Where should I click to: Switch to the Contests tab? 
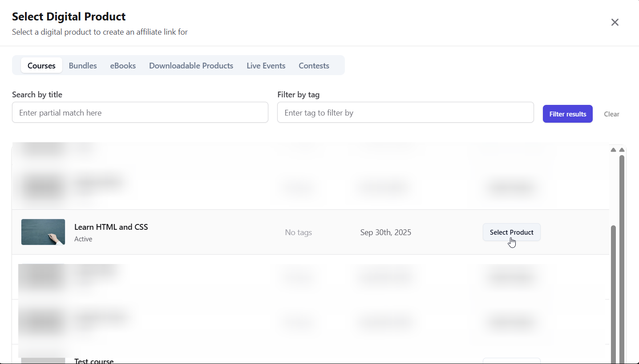click(314, 65)
